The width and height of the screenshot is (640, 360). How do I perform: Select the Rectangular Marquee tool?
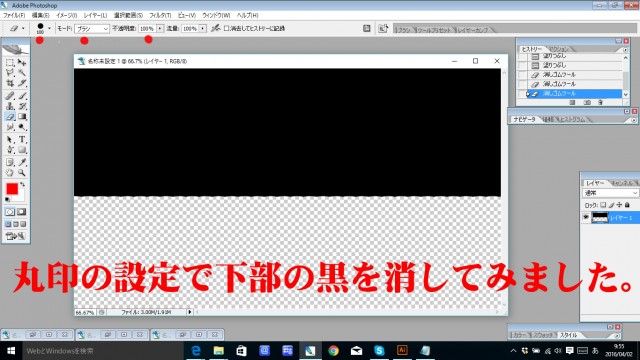pyautogui.click(x=10, y=62)
